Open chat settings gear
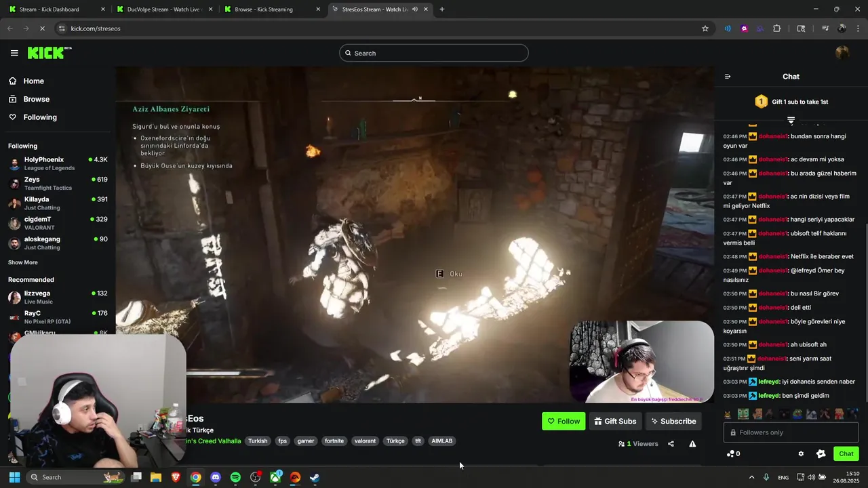This screenshot has width=868, height=488. point(801,454)
